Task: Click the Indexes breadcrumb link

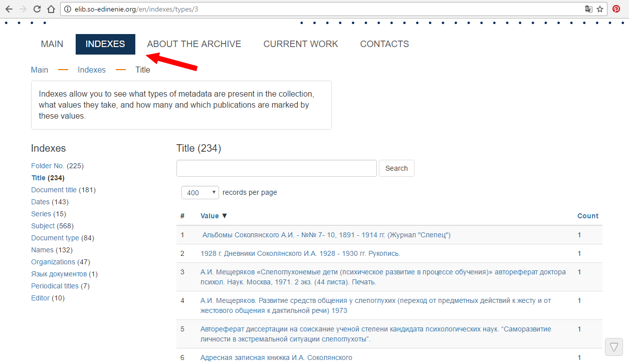Action: click(92, 70)
